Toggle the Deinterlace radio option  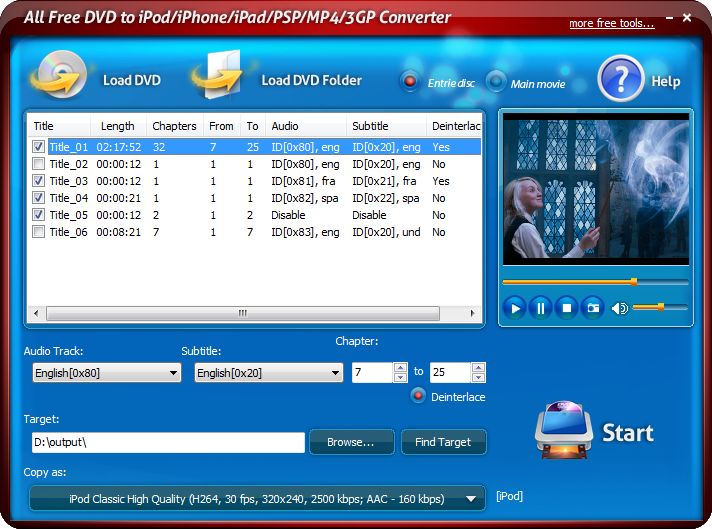click(418, 396)
